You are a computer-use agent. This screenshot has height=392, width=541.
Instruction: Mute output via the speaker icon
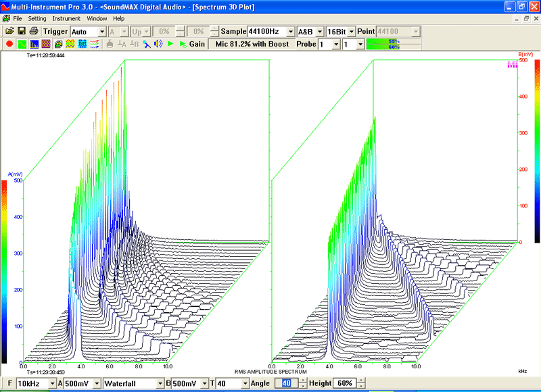tap(158, 43)
